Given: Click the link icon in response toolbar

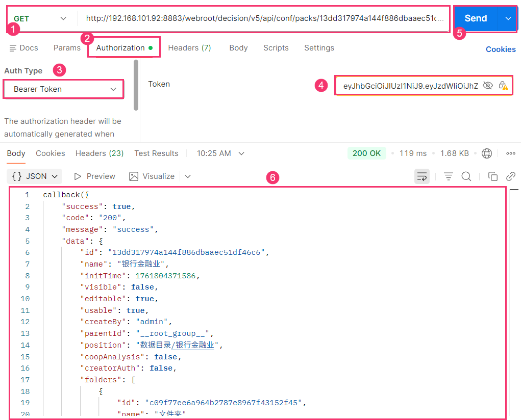Looking at the screenshot, I should (510, 176).
